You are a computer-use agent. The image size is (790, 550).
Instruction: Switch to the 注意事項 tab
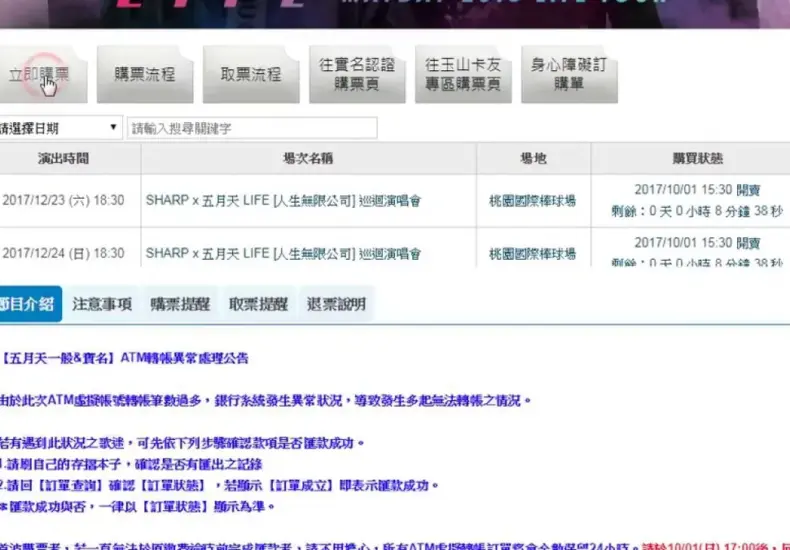102,304
